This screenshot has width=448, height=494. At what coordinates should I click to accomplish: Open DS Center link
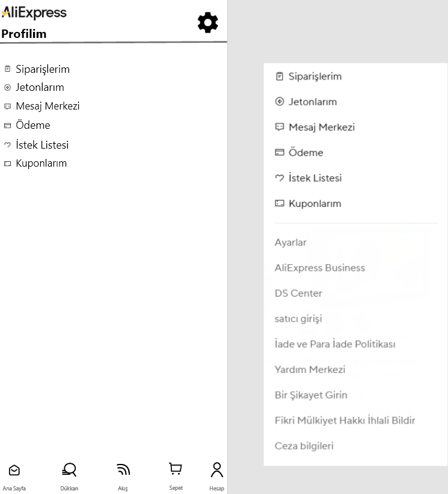(298, 294)
